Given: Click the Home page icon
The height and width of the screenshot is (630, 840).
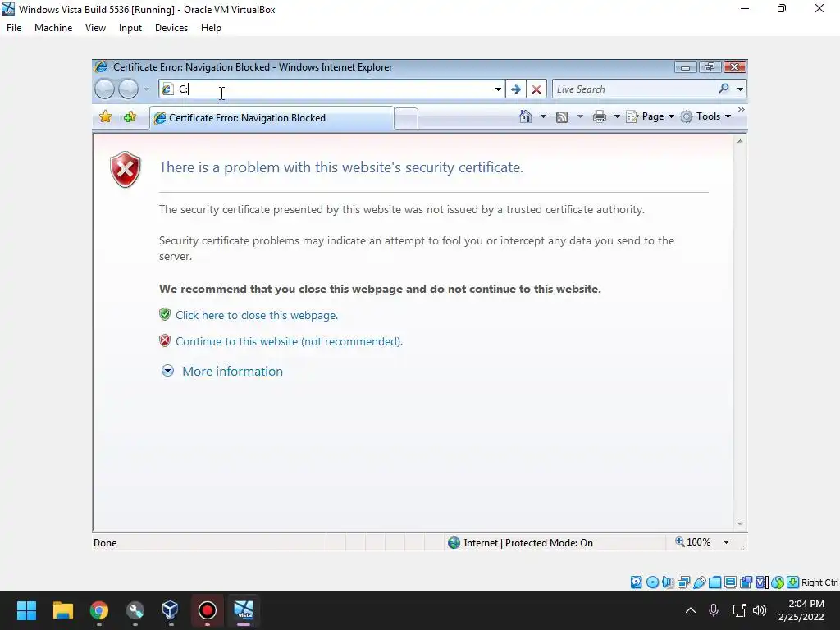Looking at the screenshot, I should (x=526, y=116).
